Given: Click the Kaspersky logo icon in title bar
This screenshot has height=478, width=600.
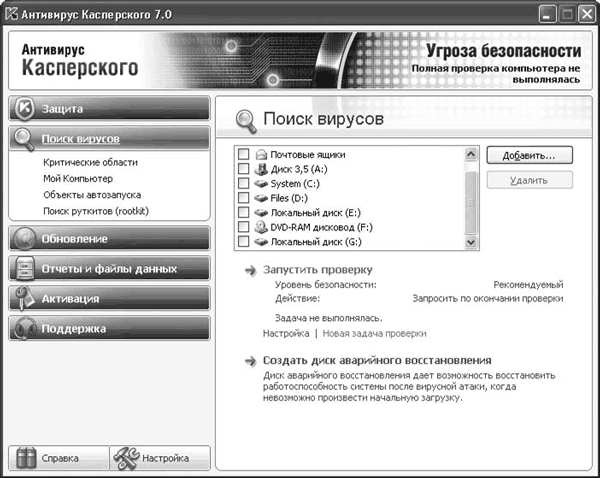Looking at the screenshot, I should tap(11, 14).
